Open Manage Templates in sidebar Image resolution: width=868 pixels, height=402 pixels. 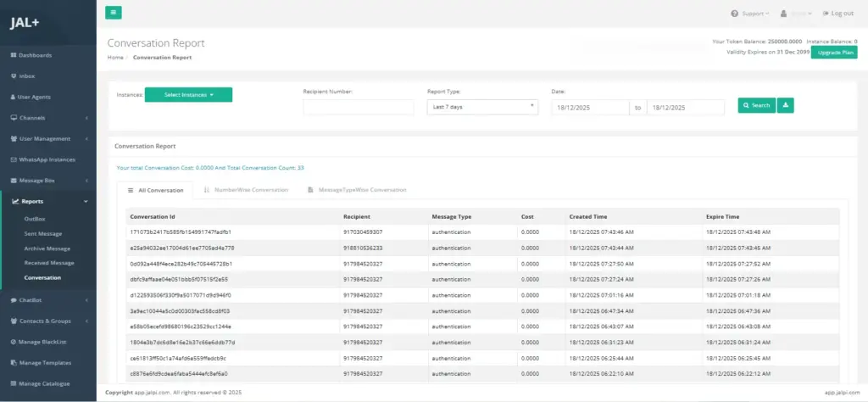tap(45, 362)
